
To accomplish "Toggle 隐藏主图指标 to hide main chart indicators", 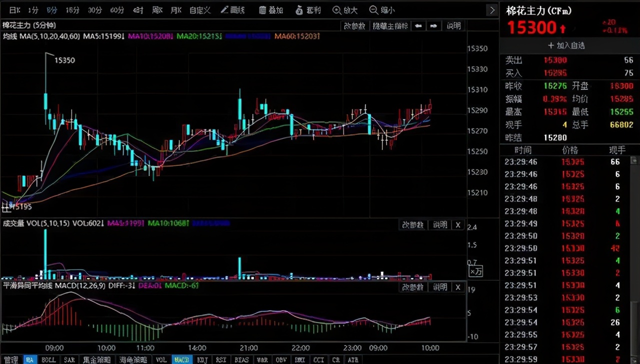I will pos(390,25).
